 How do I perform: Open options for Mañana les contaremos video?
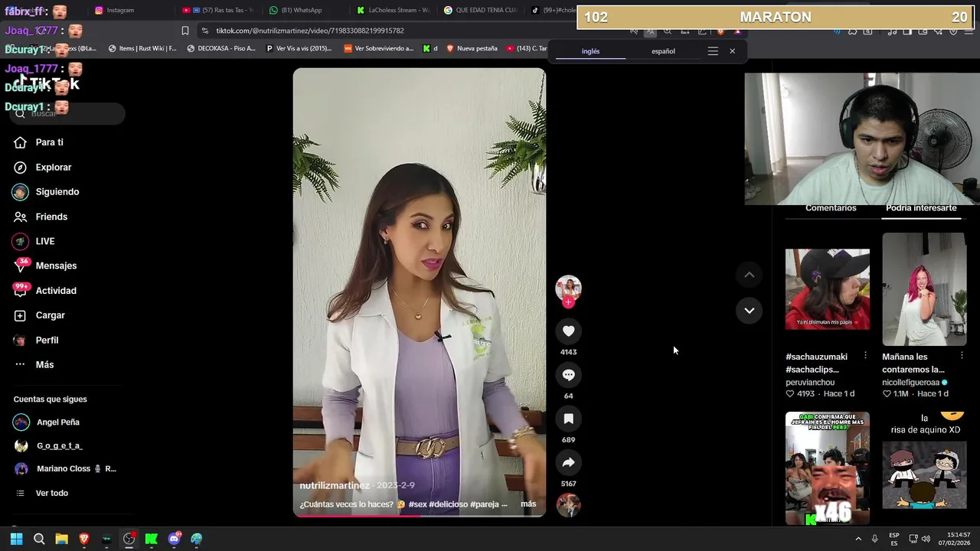pyautogui.click(x=962, y=356)
